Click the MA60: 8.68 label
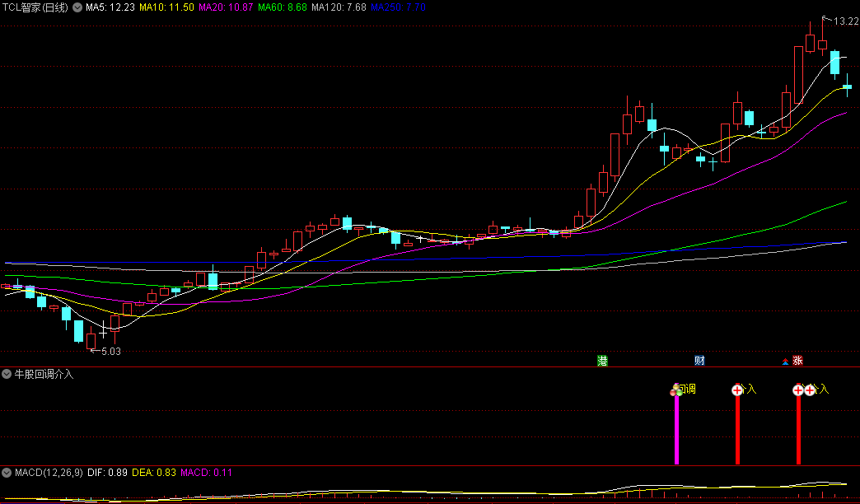 283,7
